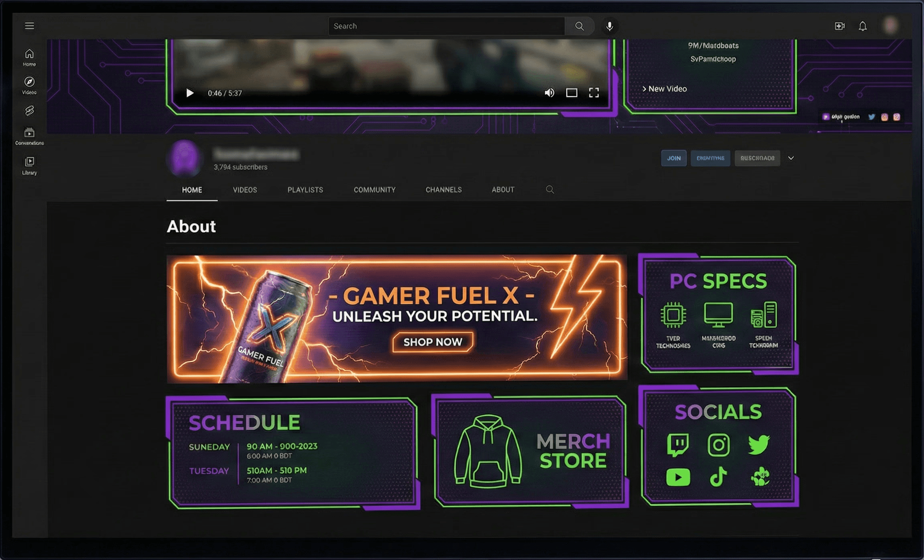This screenshot has height=560, width=924.
Task: Switch to the Community tab
Action: [x=374, y=190]
